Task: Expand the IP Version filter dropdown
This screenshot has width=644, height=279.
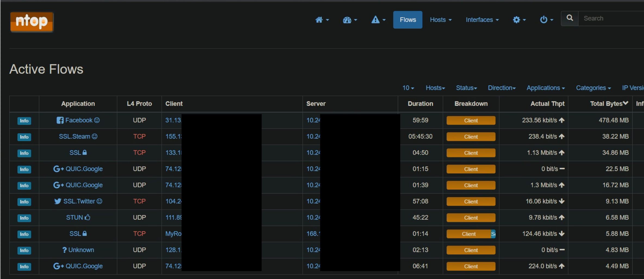Action: [633, 88]
